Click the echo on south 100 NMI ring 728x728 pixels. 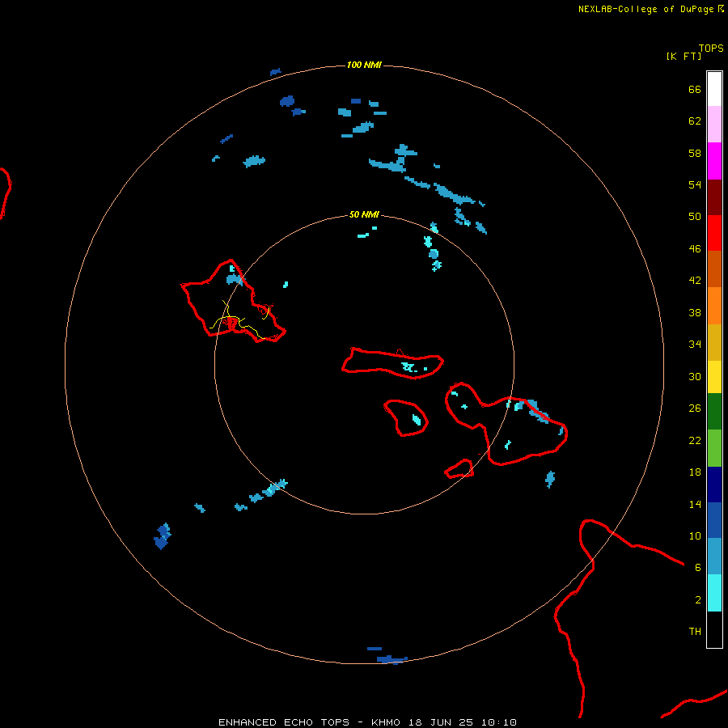pos(392,659)
